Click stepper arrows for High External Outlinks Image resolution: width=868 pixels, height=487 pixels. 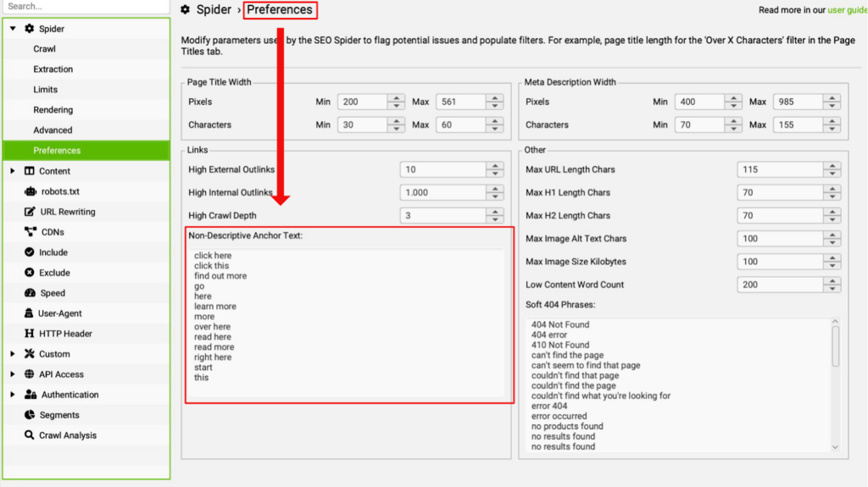point(495,170)
